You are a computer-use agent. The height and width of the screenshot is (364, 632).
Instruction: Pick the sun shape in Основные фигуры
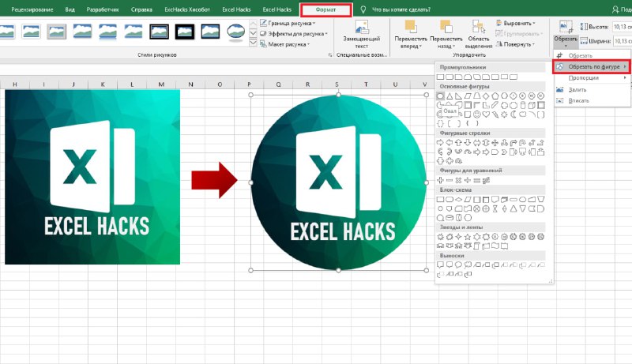coord(504,114)
